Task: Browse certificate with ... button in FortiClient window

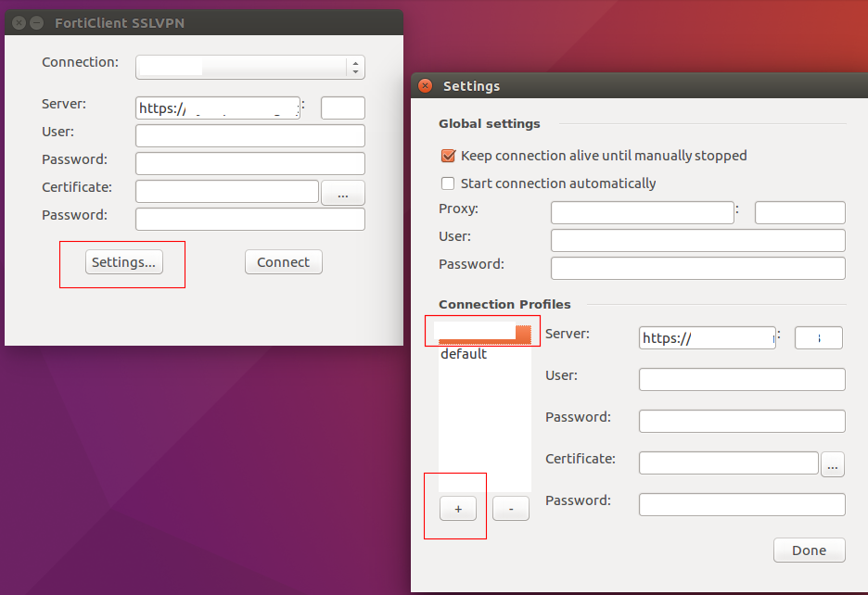Action: [x=343, y=193]
